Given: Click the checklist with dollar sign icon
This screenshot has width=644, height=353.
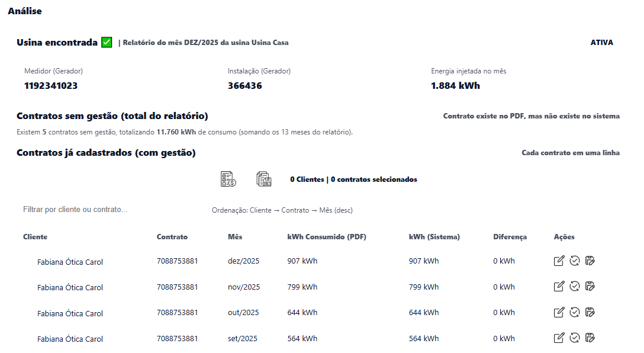Looking at the screenshot, I should pos(228,179).
